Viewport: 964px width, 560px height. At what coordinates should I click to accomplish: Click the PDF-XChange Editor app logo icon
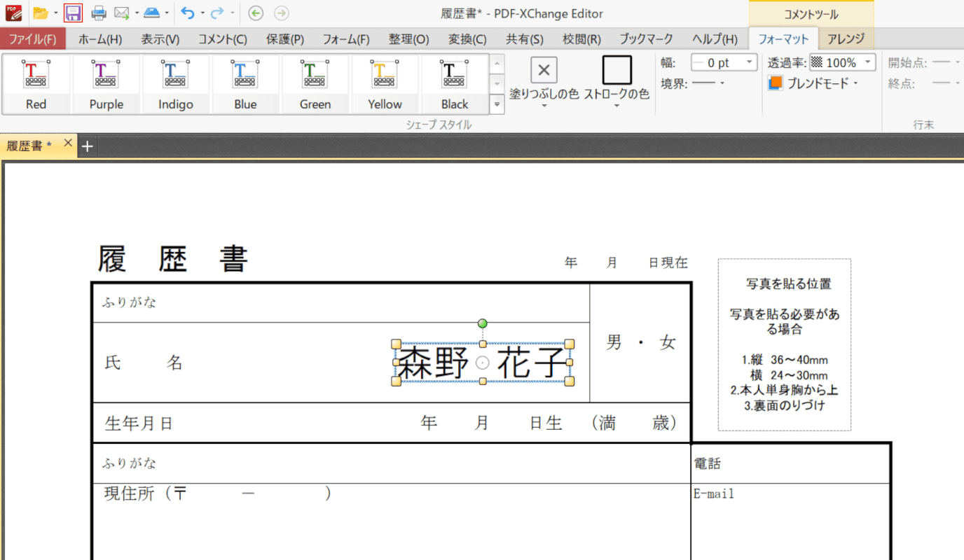point(13,13)
